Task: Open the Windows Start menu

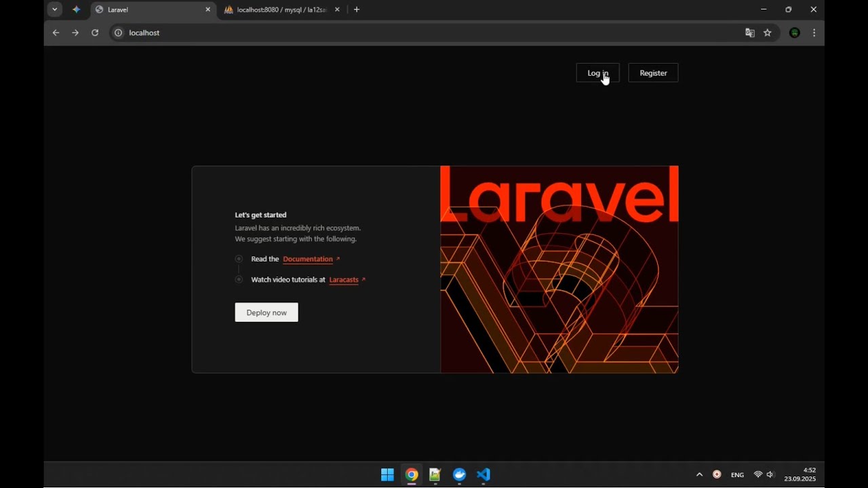Action: coord(387,474)
